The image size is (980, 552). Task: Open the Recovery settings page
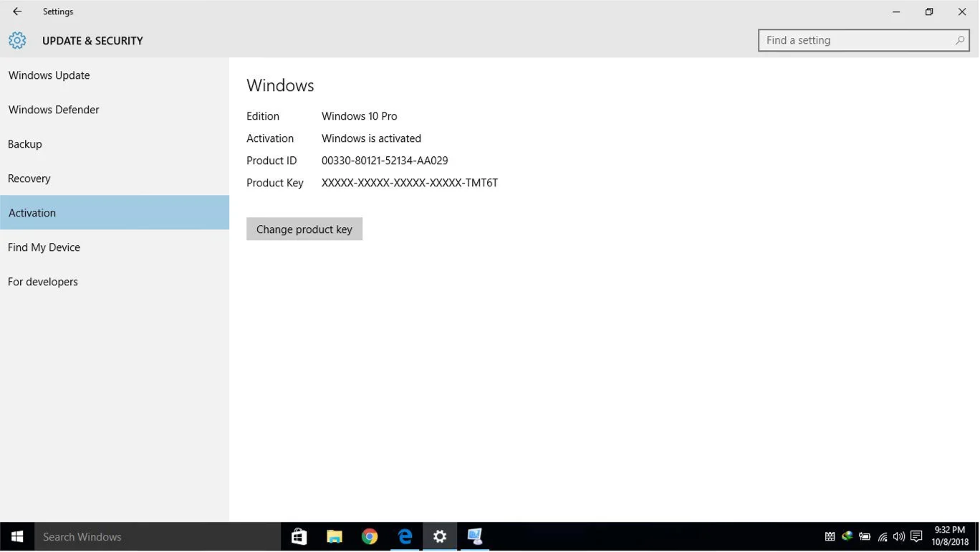point(29,179)
